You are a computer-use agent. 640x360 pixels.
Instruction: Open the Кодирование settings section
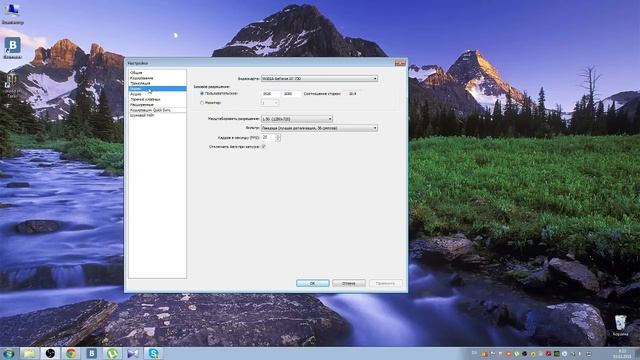point(157,78)
